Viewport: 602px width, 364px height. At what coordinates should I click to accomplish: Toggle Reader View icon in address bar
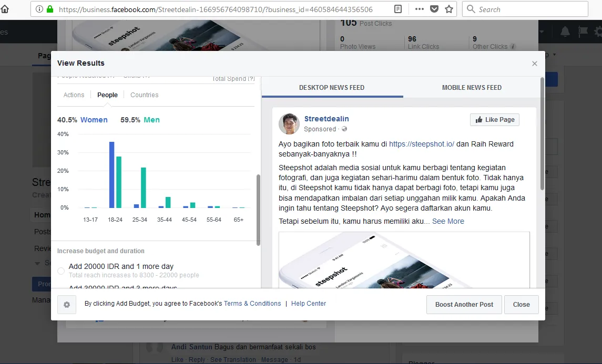click(398, 9)
